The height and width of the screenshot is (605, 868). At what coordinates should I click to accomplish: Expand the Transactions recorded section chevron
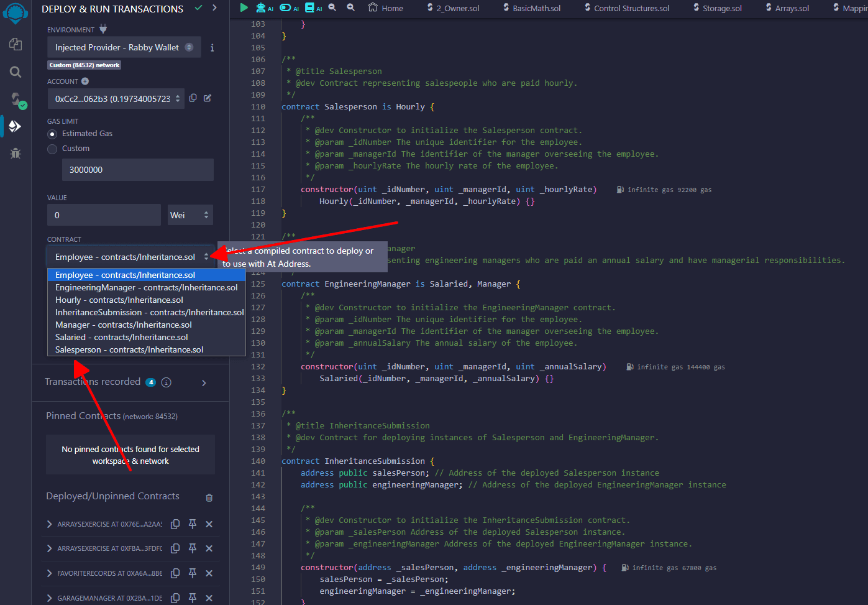click(204, 383)
